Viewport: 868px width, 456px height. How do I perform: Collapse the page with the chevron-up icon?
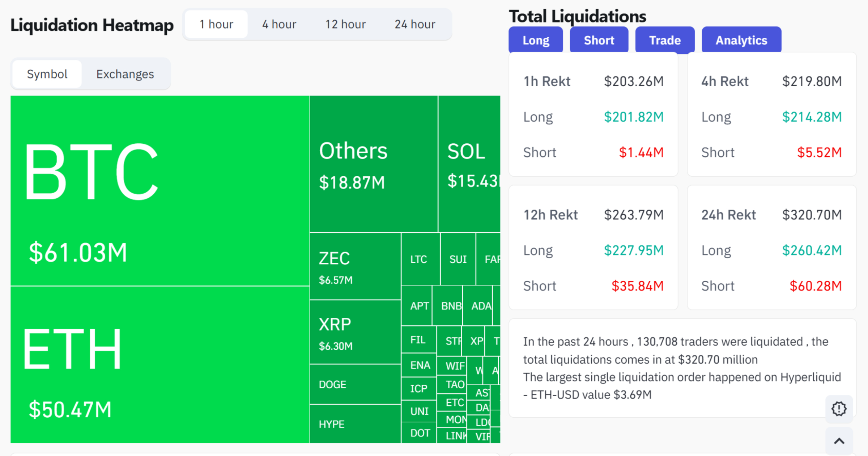click(x=838, y=442)
